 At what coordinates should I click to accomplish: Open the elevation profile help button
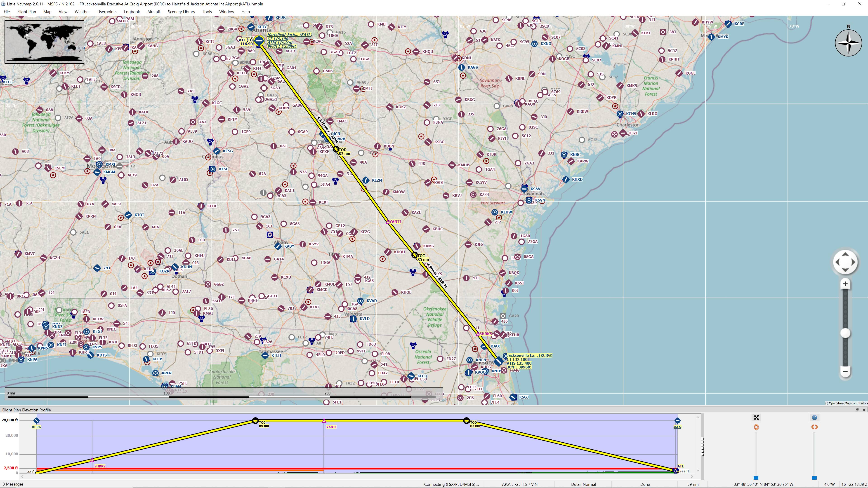tap(814, 418)
